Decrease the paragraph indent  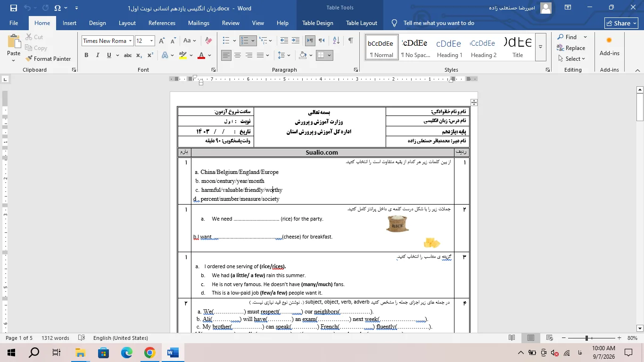284,41
